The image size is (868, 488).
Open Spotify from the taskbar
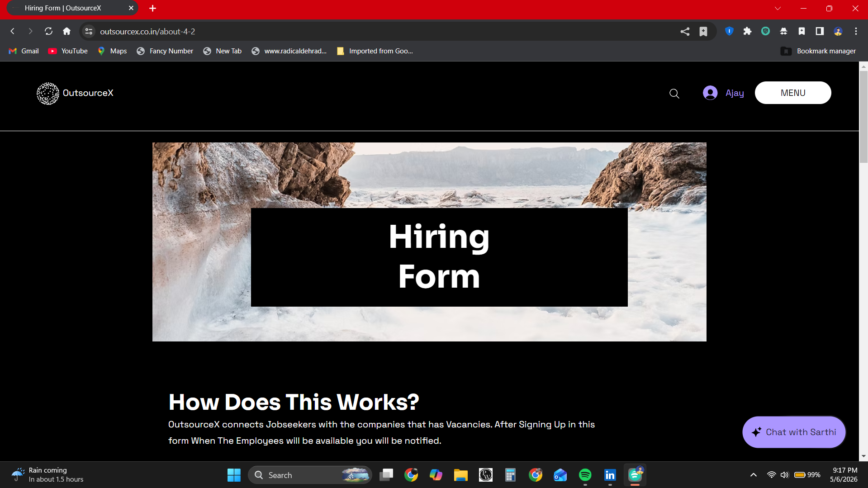pyautogui.click(x=585, y=475)
